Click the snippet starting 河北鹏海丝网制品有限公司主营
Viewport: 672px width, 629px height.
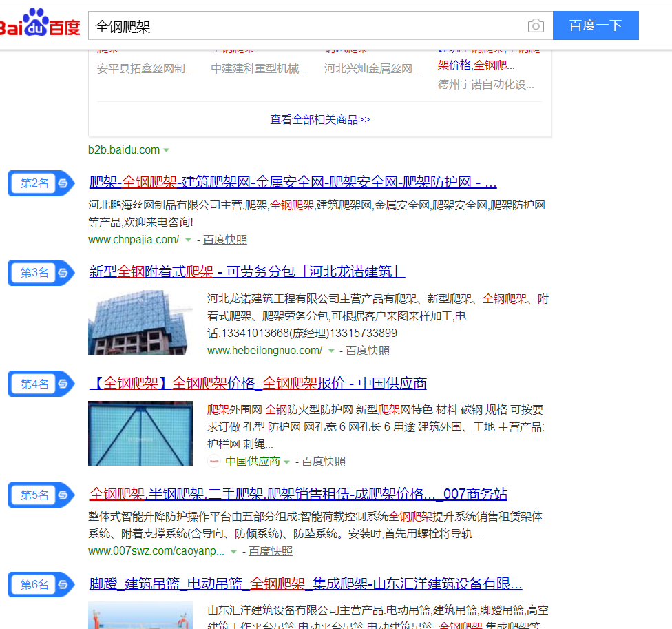pos(317,214)
